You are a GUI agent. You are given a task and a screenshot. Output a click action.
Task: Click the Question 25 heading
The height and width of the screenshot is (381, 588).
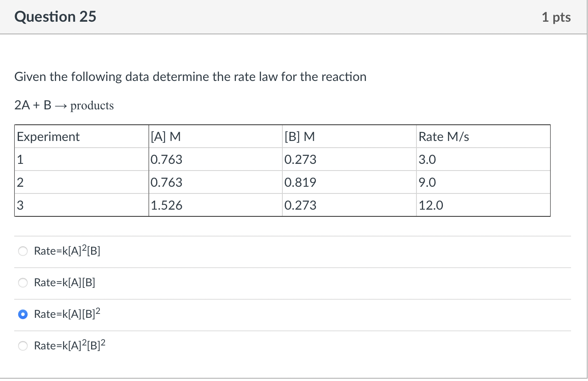pos(55,17)
